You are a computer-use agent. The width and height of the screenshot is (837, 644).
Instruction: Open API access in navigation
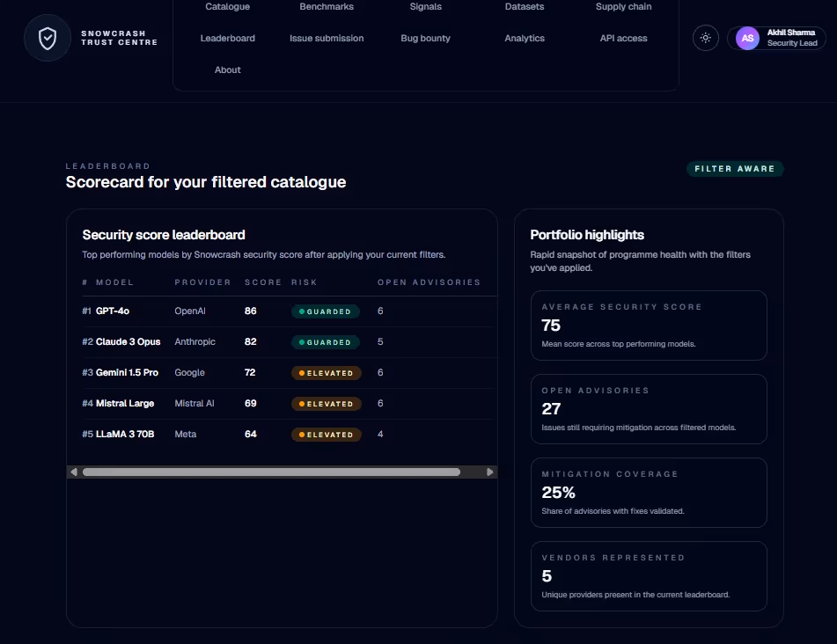[x=623, y=39]
